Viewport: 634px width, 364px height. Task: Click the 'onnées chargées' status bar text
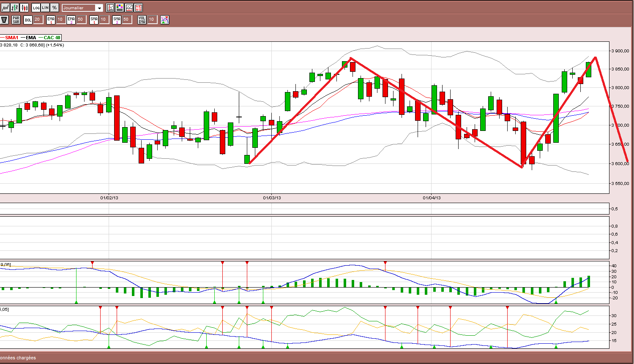point(18,358)
